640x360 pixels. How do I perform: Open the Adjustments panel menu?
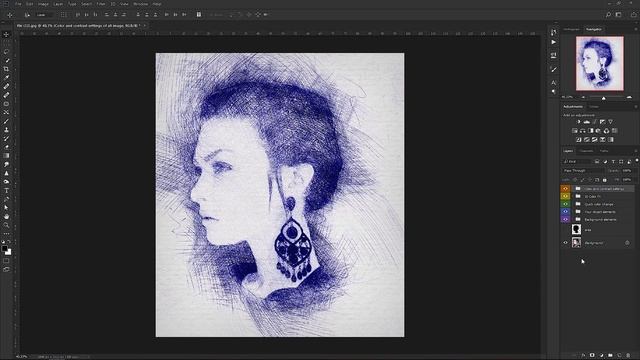(636, 107)
